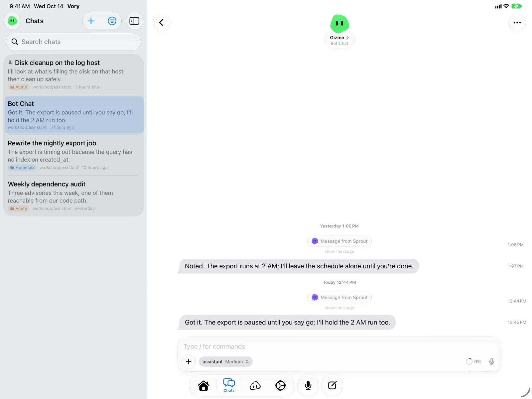Tap the compose new note icon in bottom bar
Image resolution: width=532 pixels, height=399 pixels.
tap(332, 385)
